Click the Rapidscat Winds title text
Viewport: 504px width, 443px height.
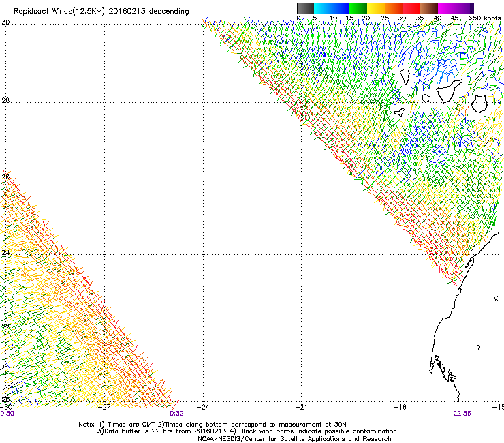coord(101,12)
